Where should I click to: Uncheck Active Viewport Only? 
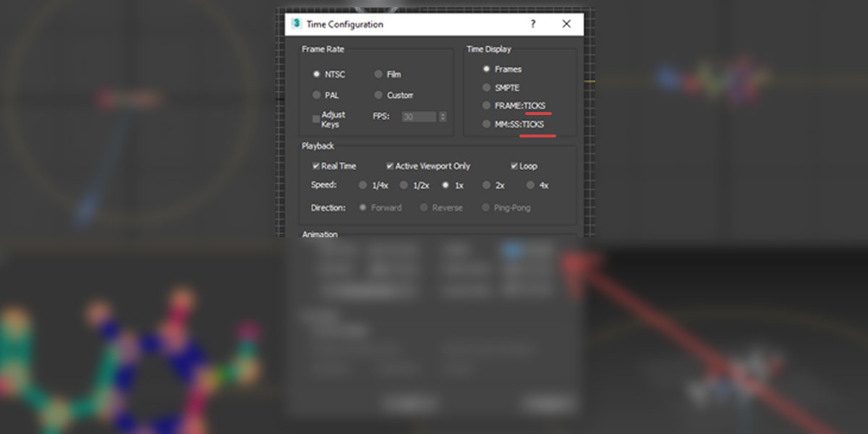tap(390, 166)
